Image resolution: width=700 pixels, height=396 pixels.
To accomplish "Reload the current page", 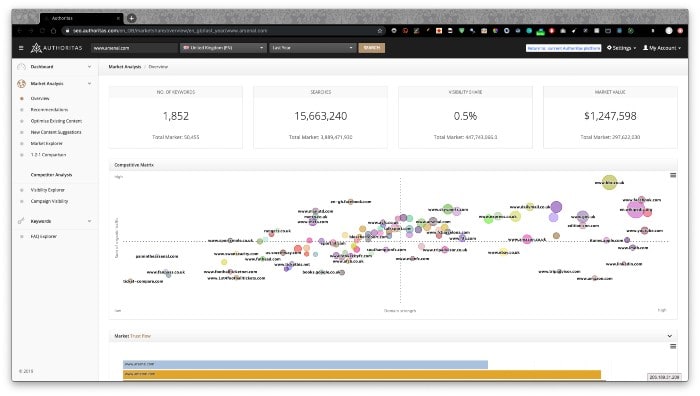I will (x=42, y=31).
